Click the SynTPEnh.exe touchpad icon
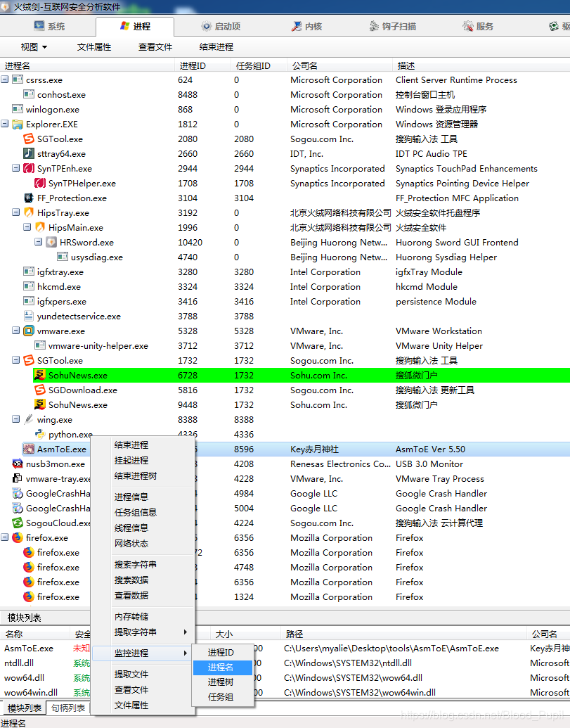 click(x=29, y=169)
